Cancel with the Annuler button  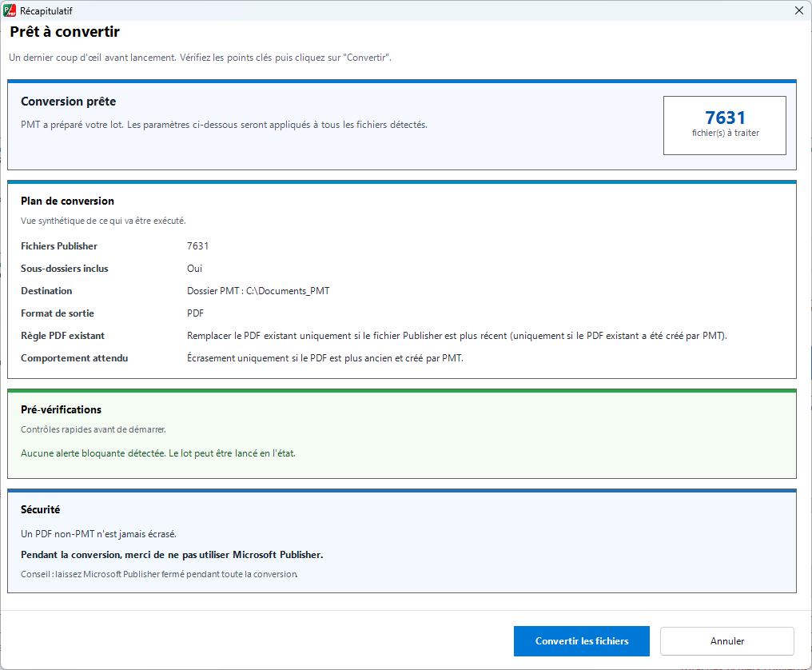point(727,641)
